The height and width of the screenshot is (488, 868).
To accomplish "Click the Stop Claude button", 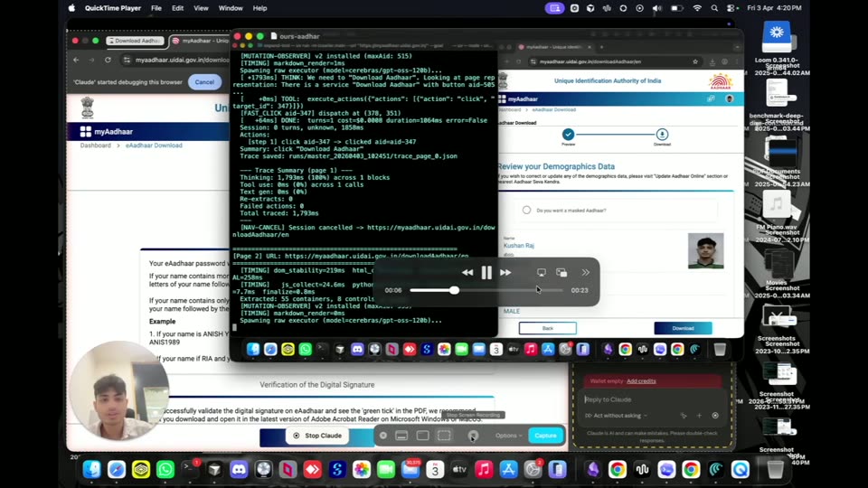I will (317, 436).
